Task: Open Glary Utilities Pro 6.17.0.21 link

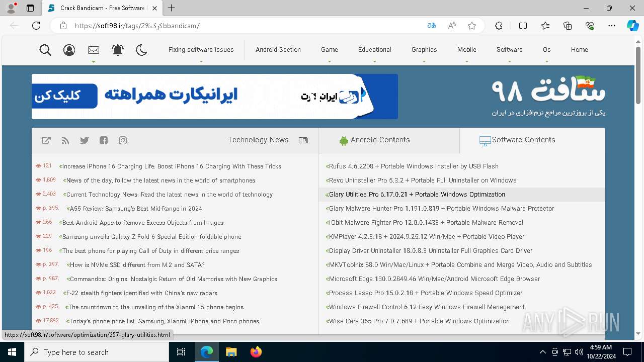Action: point(417,195)
